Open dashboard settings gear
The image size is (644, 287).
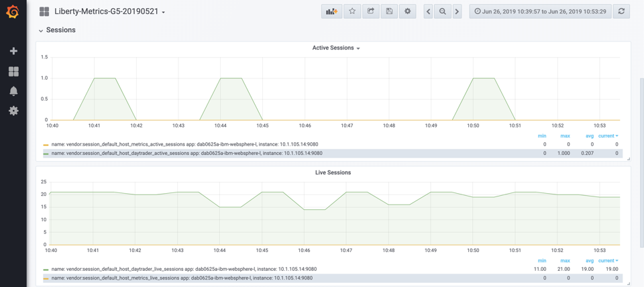tap(407, 11)
